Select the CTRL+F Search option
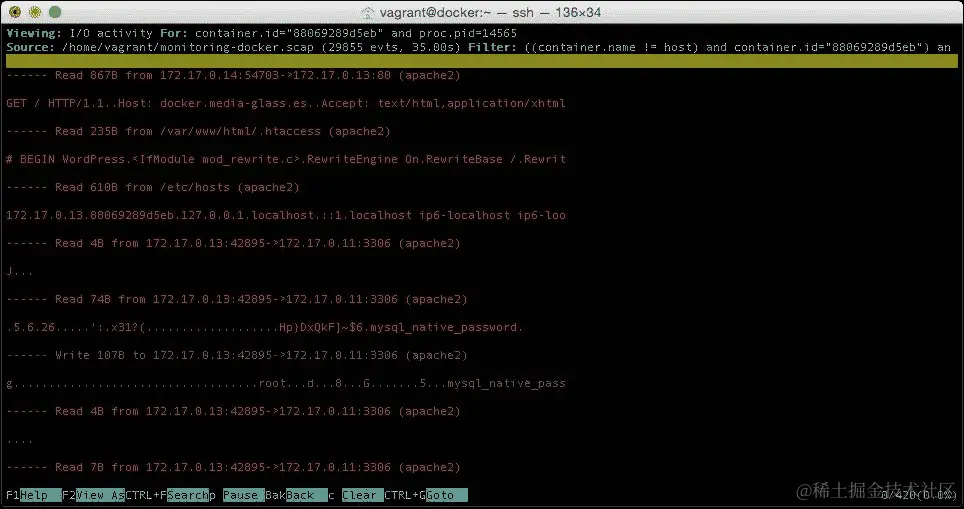964x509 pixels. pyautogui.click(x=167, y=495)
